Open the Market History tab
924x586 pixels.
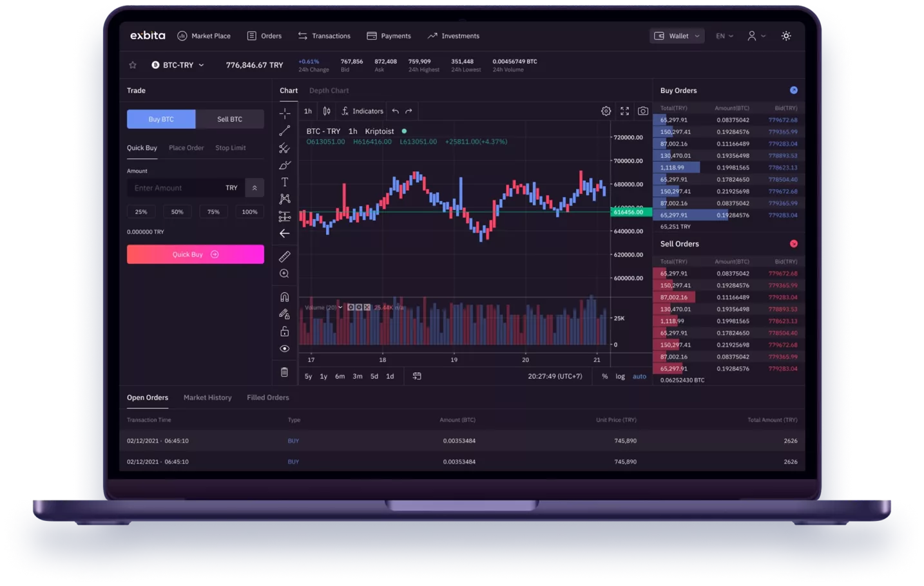(x=207, y=397)
